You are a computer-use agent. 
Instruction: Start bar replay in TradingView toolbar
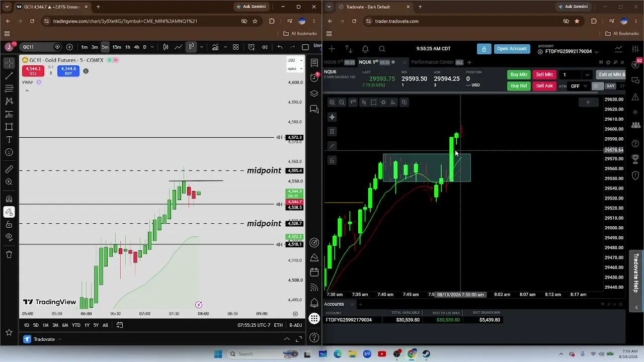point(265,47)
